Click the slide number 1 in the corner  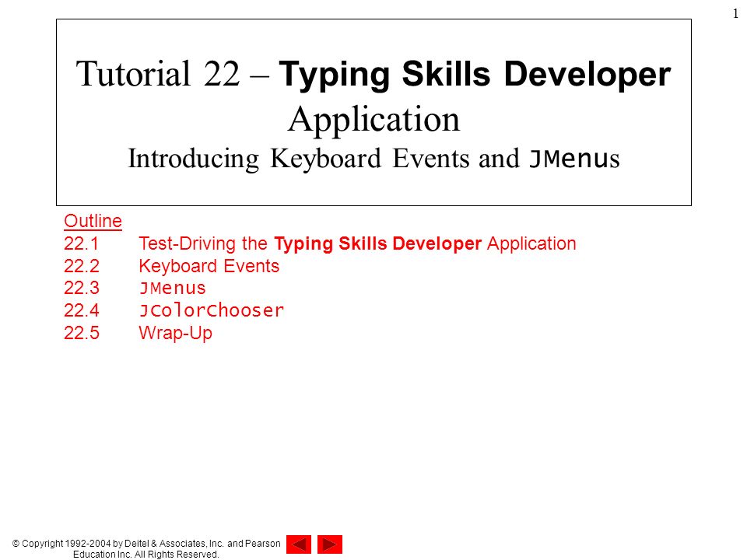tap(735, 14)
